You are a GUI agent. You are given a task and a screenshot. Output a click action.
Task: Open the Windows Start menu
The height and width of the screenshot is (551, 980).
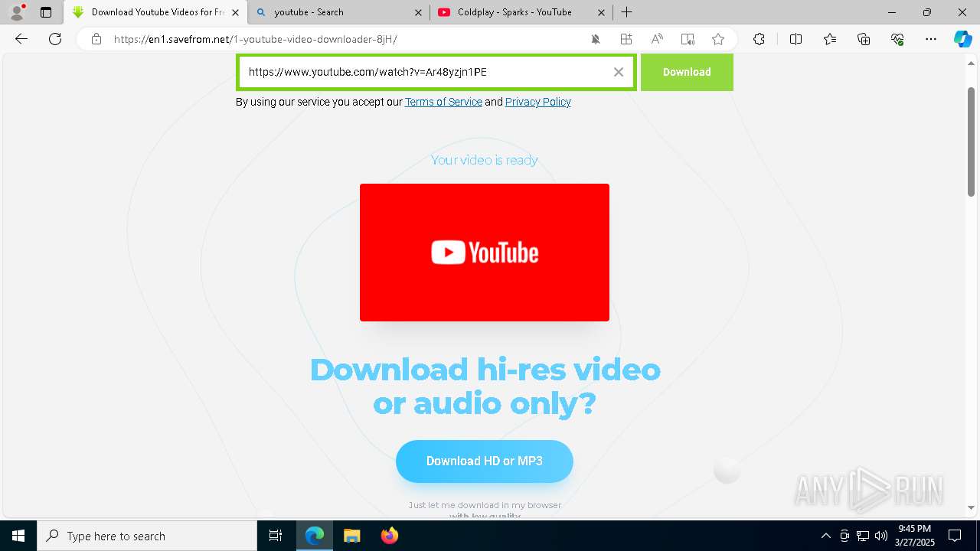tap(18, 536)
